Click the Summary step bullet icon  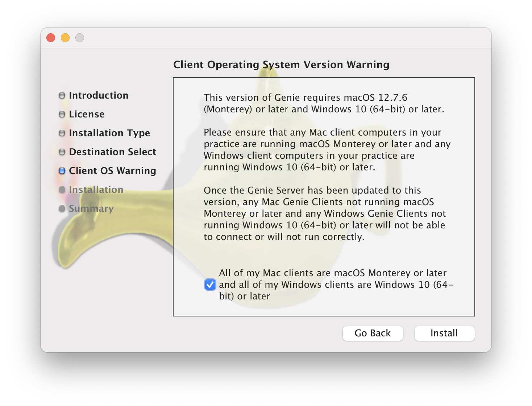(x=62, y=208)
